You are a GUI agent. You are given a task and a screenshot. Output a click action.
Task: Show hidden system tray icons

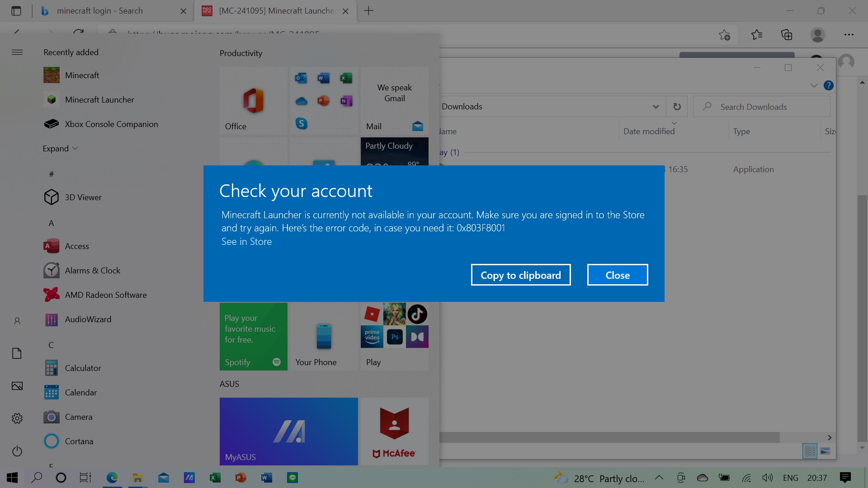pyautogui.click(x=659, y=478)
